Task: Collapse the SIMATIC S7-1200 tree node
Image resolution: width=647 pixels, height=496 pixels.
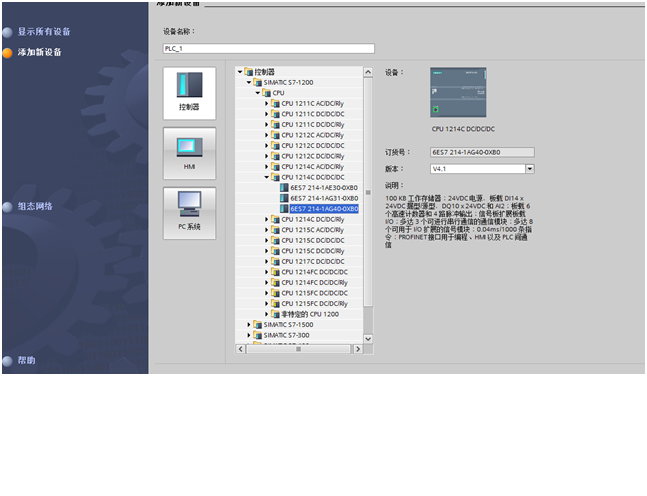Action: (x=249, y=83)
